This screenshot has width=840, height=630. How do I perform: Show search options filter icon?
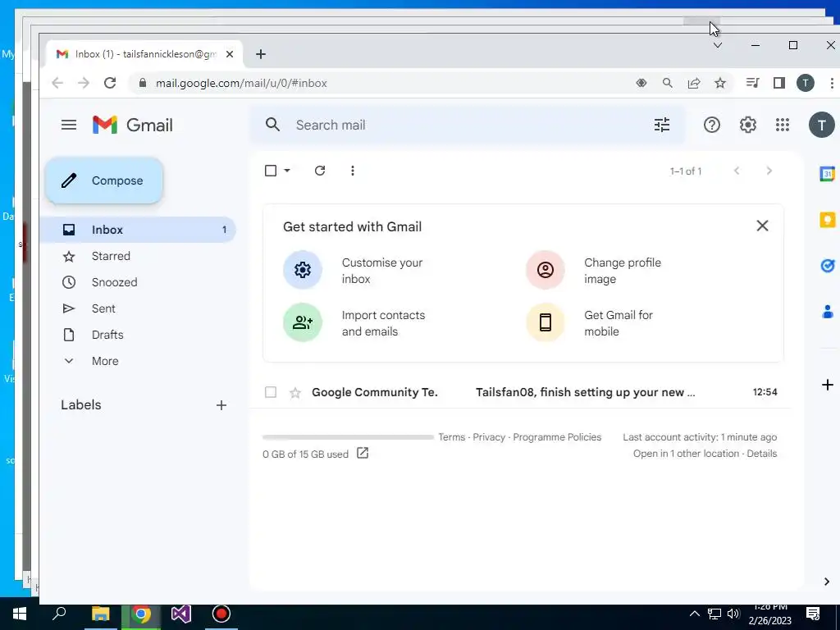[x=662, y=125]
